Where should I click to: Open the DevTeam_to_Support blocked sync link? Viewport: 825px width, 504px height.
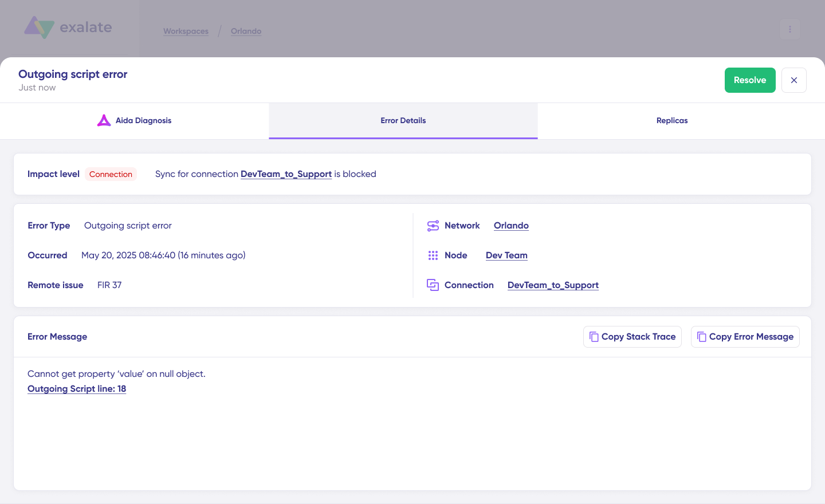(286, 174)
